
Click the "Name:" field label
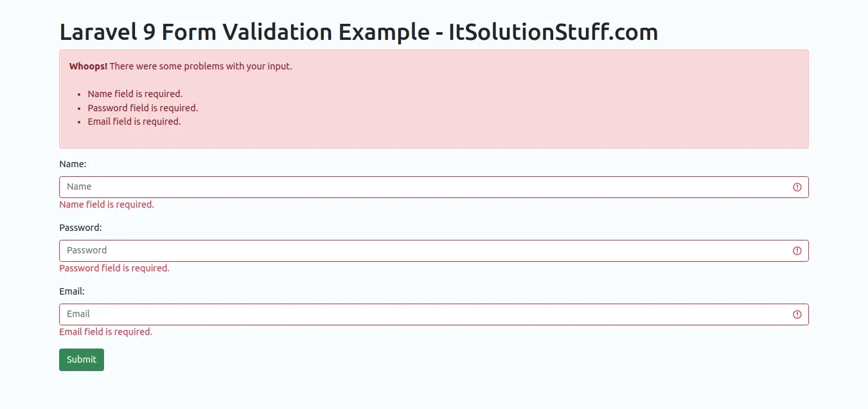(x=73, y=164)
